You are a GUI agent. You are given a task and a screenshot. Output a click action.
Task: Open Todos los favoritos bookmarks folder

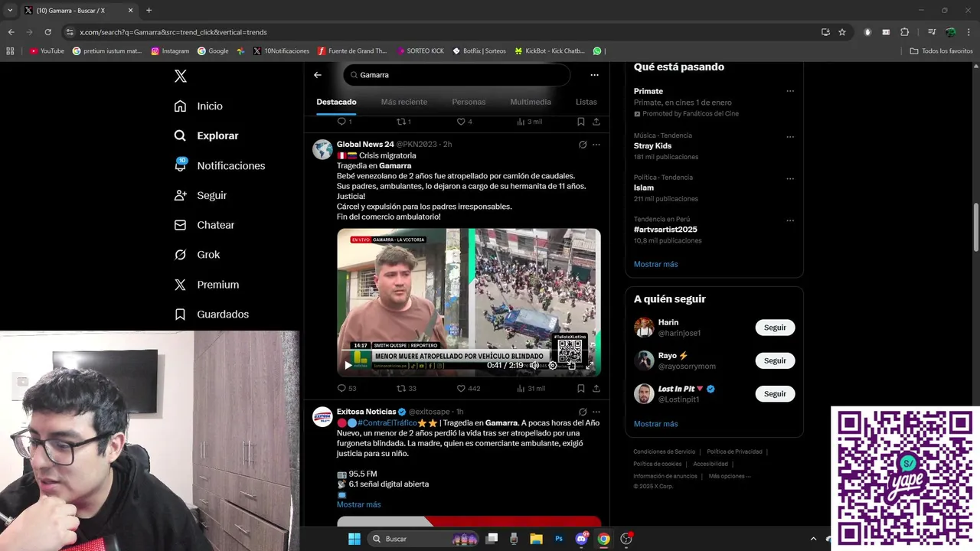[941, 51]
